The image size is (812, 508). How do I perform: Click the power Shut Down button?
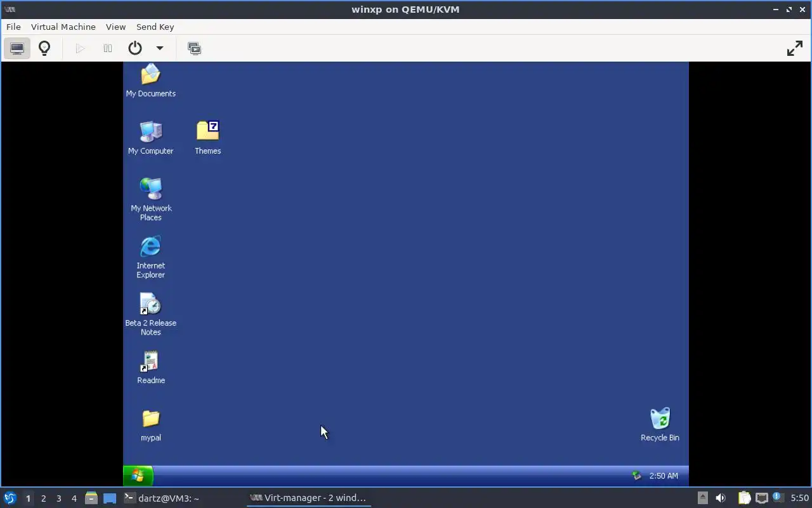(135, 48)
